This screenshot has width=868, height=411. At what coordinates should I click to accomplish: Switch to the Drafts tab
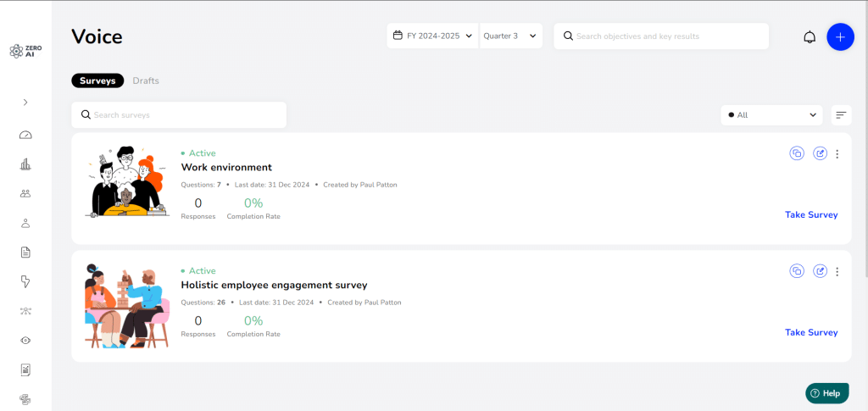click(x=146, y=81)
